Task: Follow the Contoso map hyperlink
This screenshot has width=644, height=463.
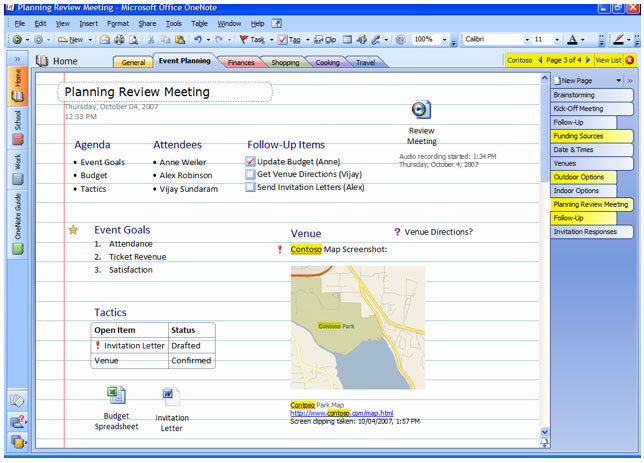Action: (341, 413)
